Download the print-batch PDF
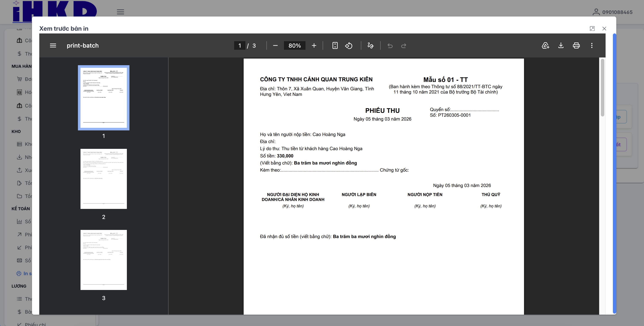The image size is (644, 326). click(x=561, y=45)
